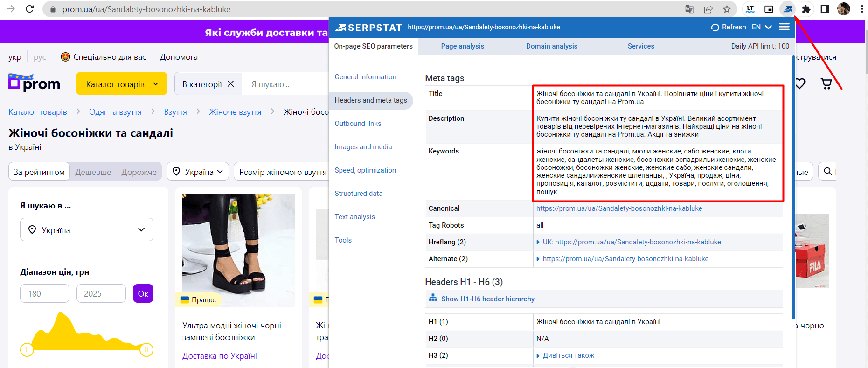Click the Google Translate icon in address bar
Image resolution: width=868 pixels, height=368 pixels.
[x=689, y=9]
